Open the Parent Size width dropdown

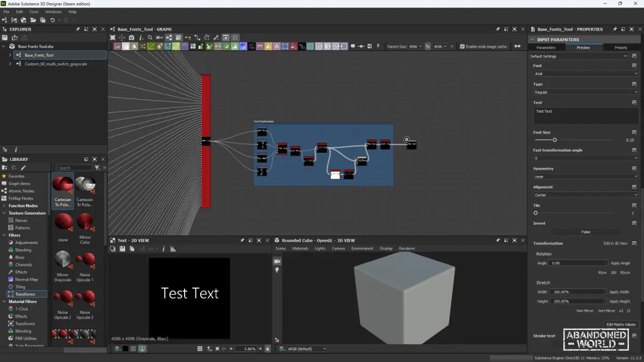coord(415,47)
